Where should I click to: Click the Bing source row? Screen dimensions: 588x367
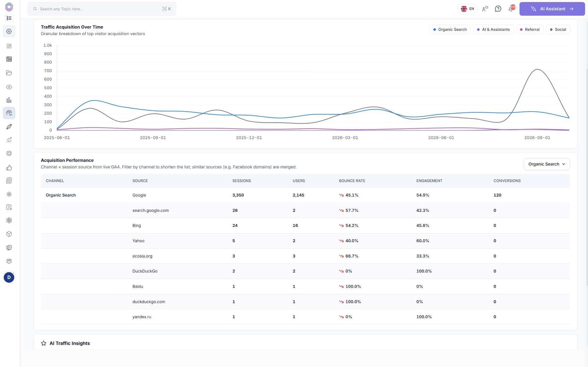tap(305, 225)
